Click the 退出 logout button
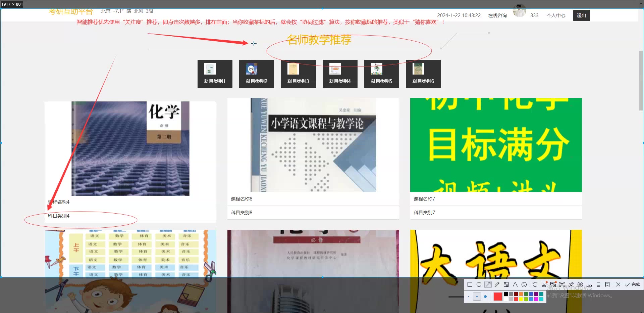The height and width of the screenshot is (313, 644). click(581, 15)
